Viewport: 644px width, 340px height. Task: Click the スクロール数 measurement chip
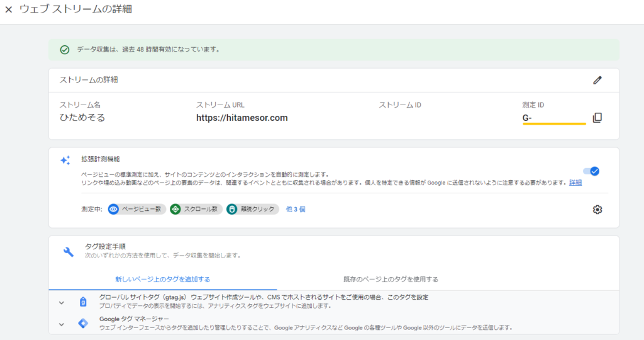pos(196,209)
